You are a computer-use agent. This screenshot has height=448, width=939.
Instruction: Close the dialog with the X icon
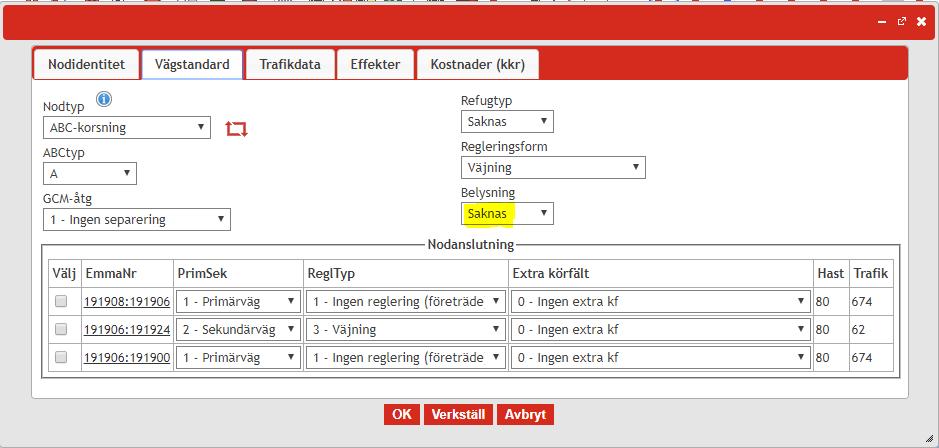tap(921, 22)
